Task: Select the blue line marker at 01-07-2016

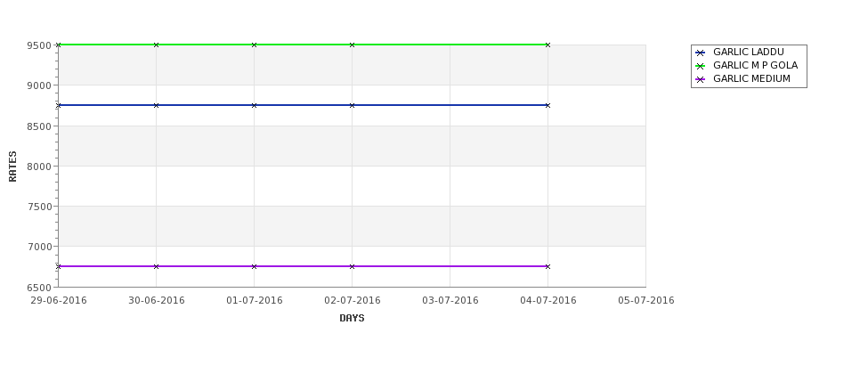Action: click(x=254, y=105)
